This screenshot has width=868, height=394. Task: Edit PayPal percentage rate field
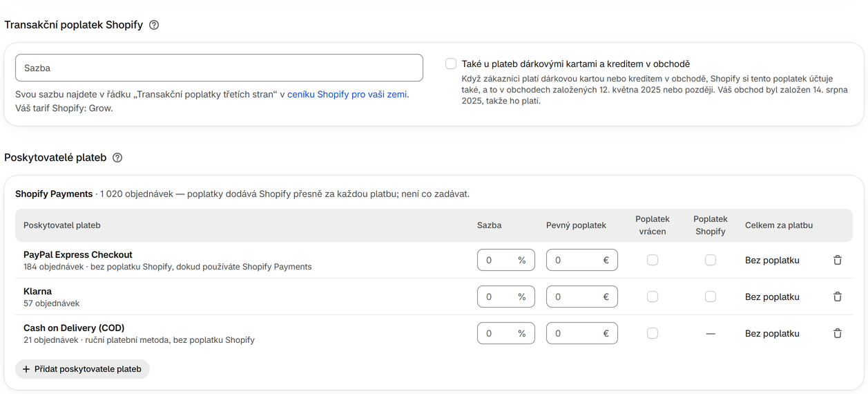click(506, 260)
